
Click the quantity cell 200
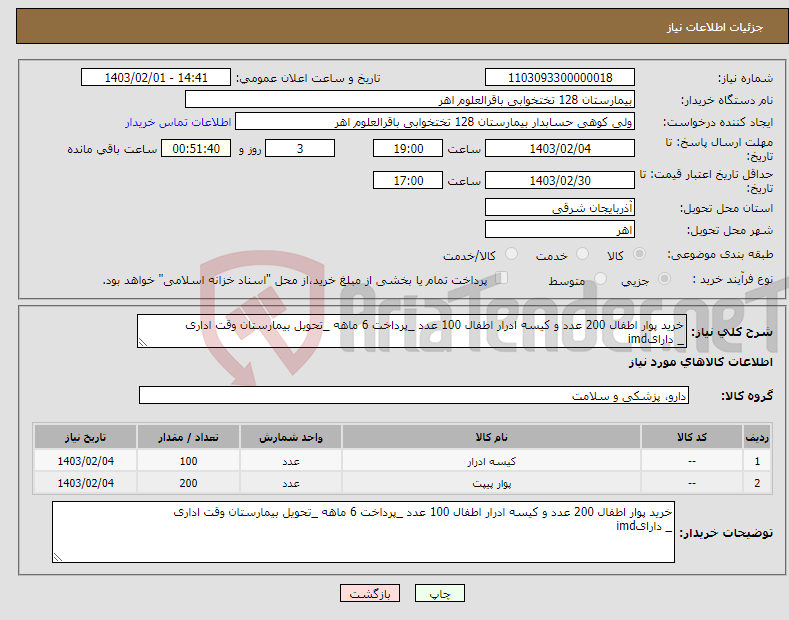(188, 483)
